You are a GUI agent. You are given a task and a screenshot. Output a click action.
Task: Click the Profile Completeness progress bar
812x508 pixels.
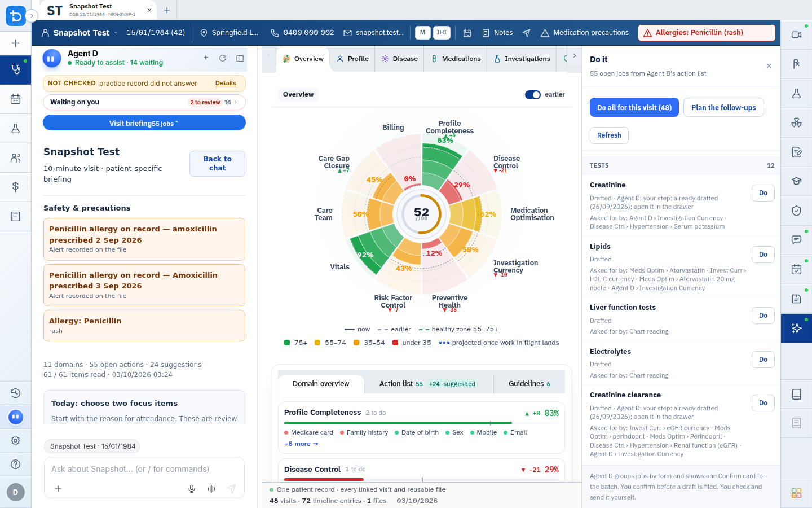pyautogui.click(x=421, y=423)
